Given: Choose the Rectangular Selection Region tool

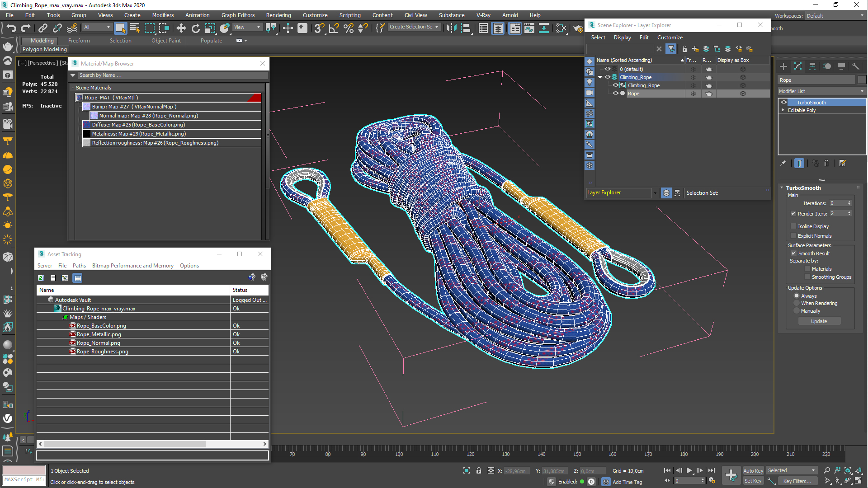Looking at the screenshot, I should pos(149,28).
